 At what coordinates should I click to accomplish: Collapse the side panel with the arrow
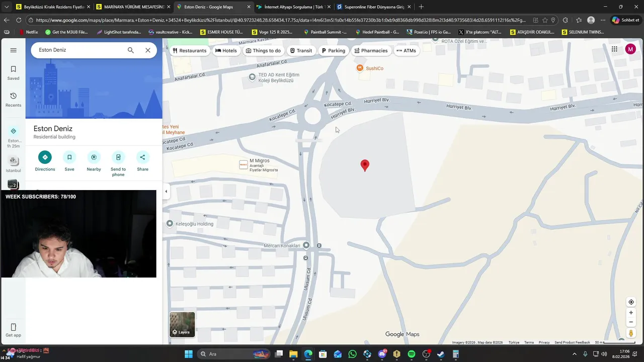pos(166,191)
